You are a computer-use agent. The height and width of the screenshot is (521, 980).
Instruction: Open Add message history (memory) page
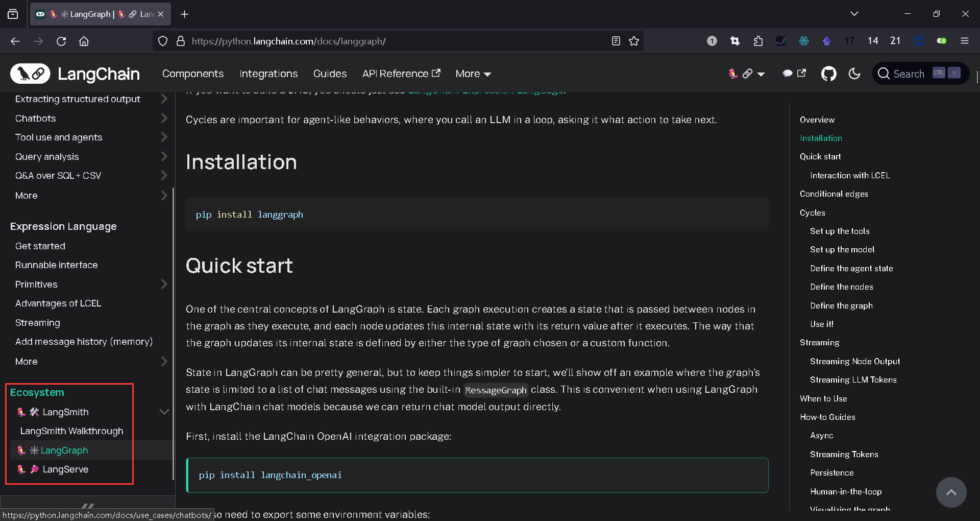84,342
